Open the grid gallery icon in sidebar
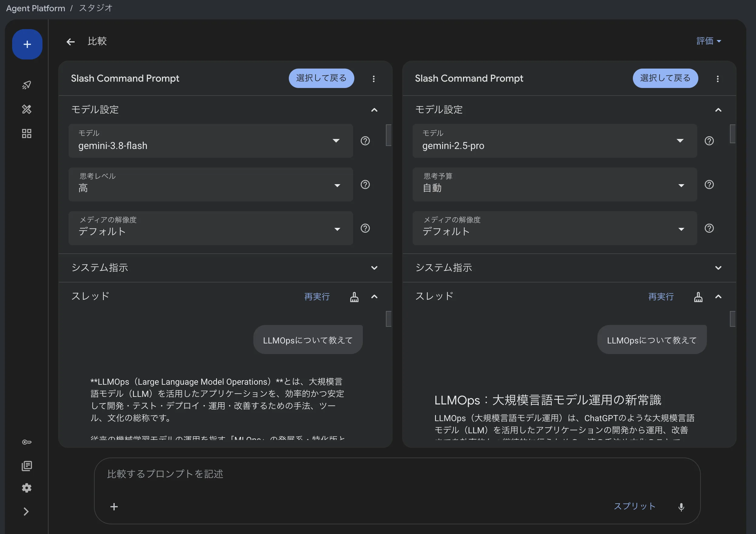The height and width of the screenshot is (534, 756). (x=27, y=133)
